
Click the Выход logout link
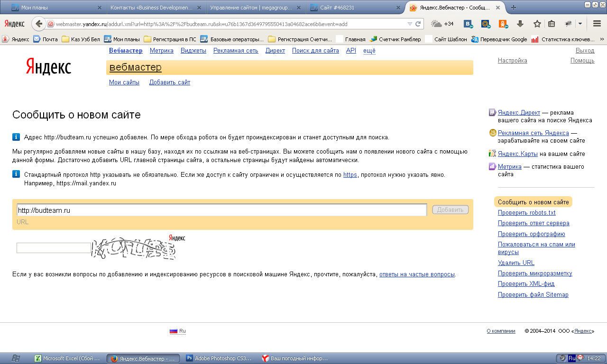[x=585, y=51]
